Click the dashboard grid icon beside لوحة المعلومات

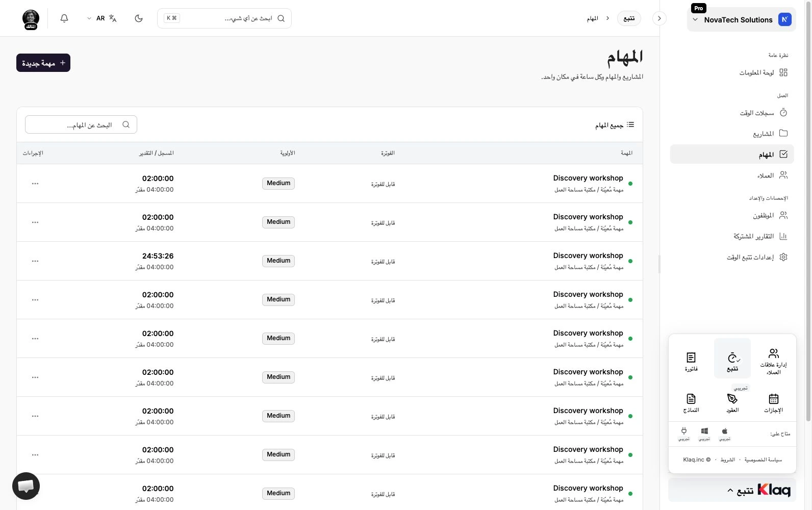click(783, 72)
